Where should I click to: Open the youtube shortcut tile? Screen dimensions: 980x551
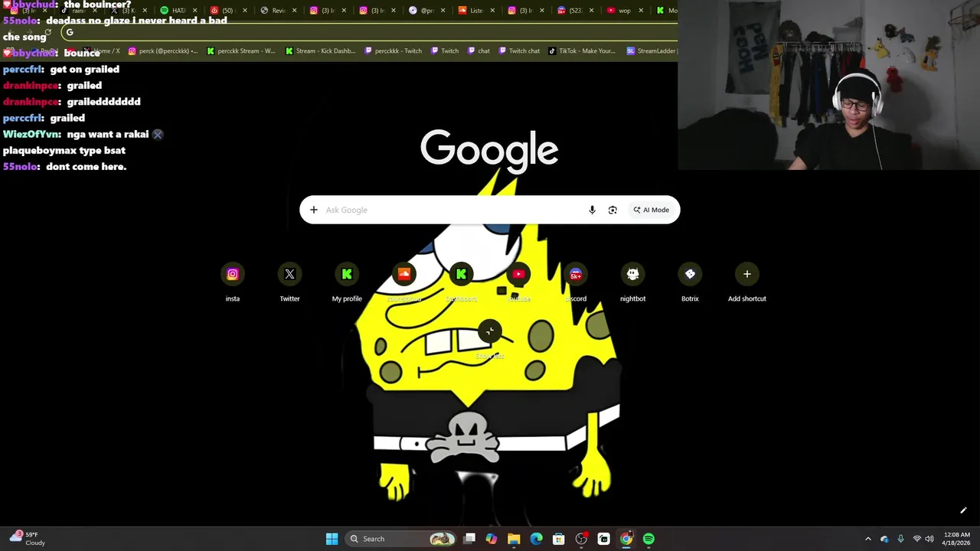[x=518, y=282]
